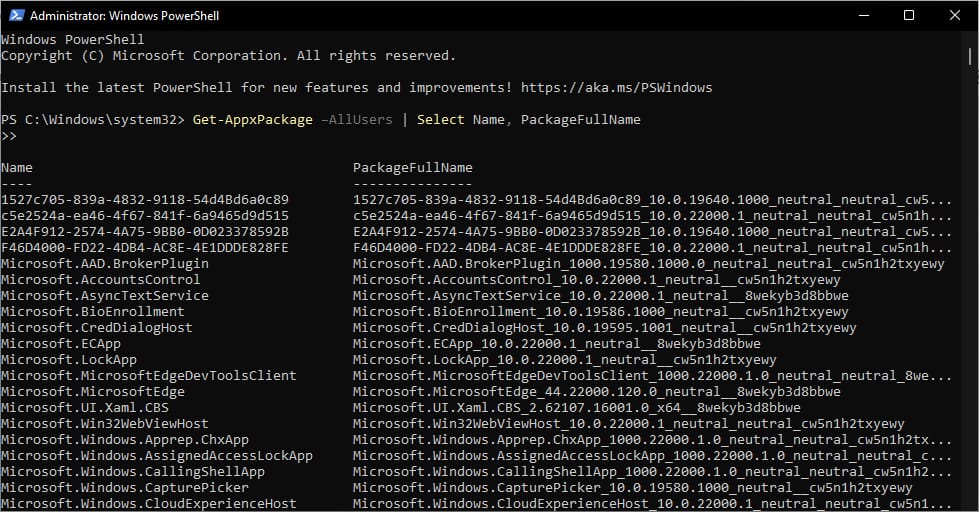Click the Administrator: Windows PowerShell title text
The height and width of the screenshot is (512, 979).
tap(124, 16)
